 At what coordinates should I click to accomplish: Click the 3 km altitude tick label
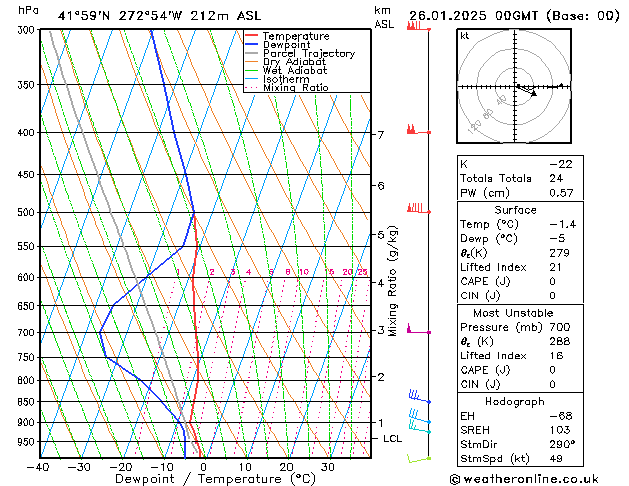click(x=381, y=330)
